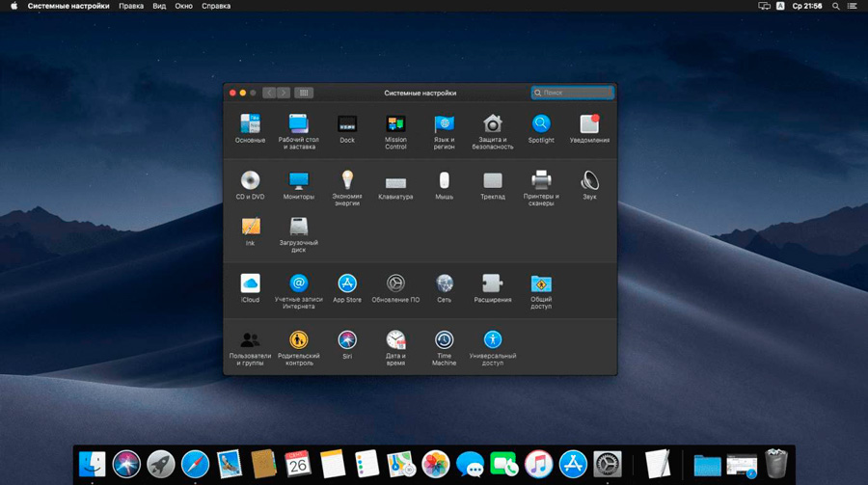Open Мониторы display settings
Viewport: 868px width, 485px height.
(298, 185)
